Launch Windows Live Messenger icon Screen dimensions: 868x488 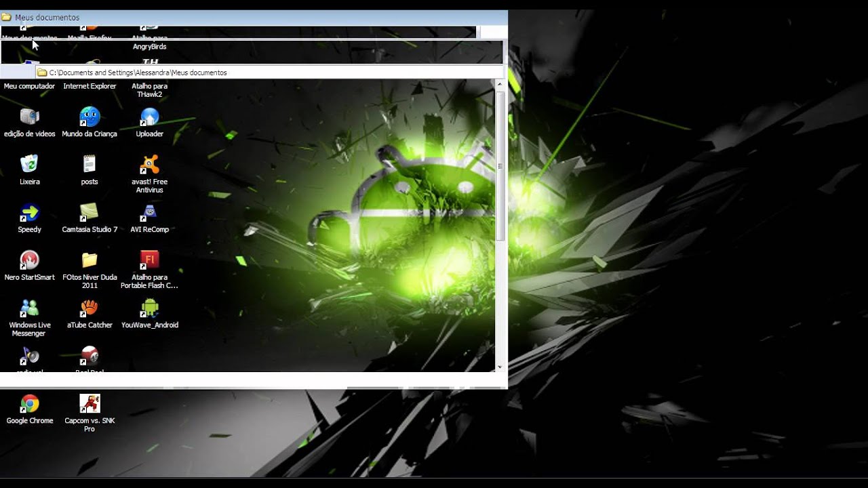(29, 308)
